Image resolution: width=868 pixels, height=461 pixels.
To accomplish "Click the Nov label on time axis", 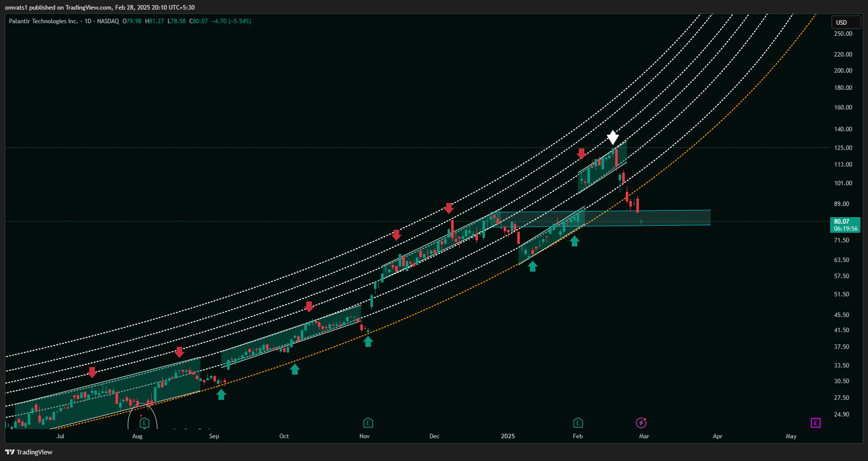I will [364, 436].
